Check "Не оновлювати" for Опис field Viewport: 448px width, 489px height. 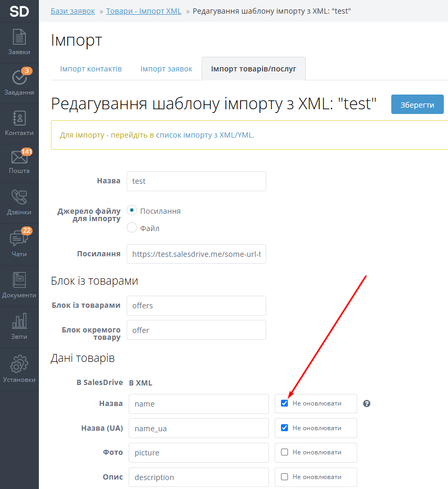(x=285, y=477)
